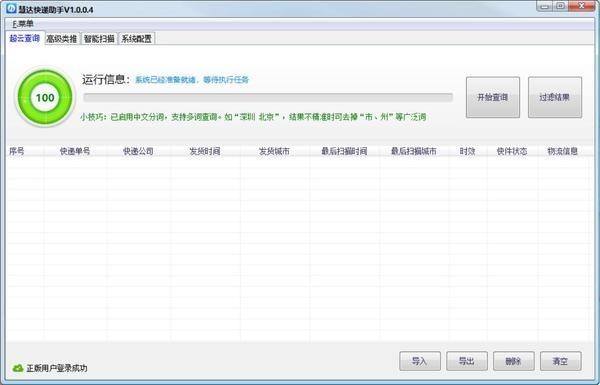Click the 过滤结果 button

(x=555, y=97)
